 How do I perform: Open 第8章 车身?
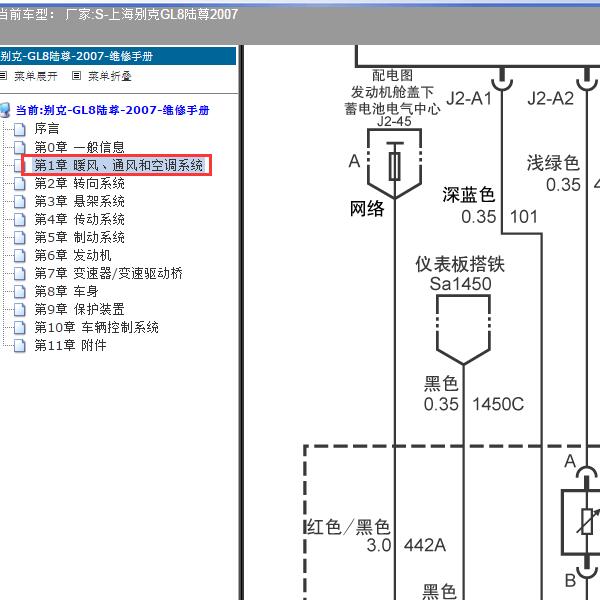pyautogui.click(x=66, y=291)
